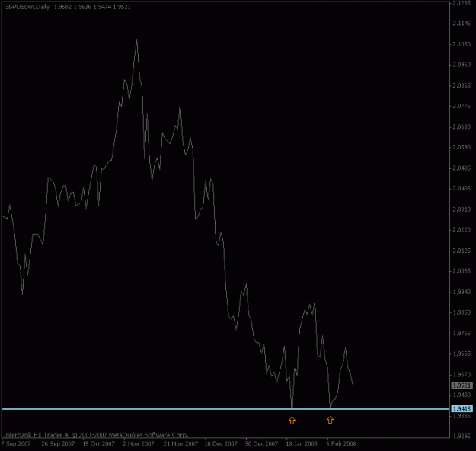476x451 pixels.
Task: Click the 2.0960 price axis label
Action: 462,65
